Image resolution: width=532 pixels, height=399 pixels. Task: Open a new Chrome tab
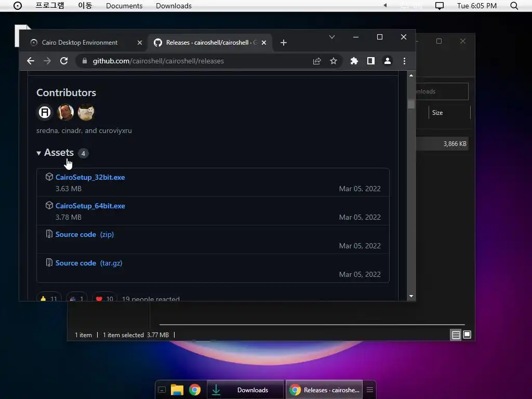point(284,43)
